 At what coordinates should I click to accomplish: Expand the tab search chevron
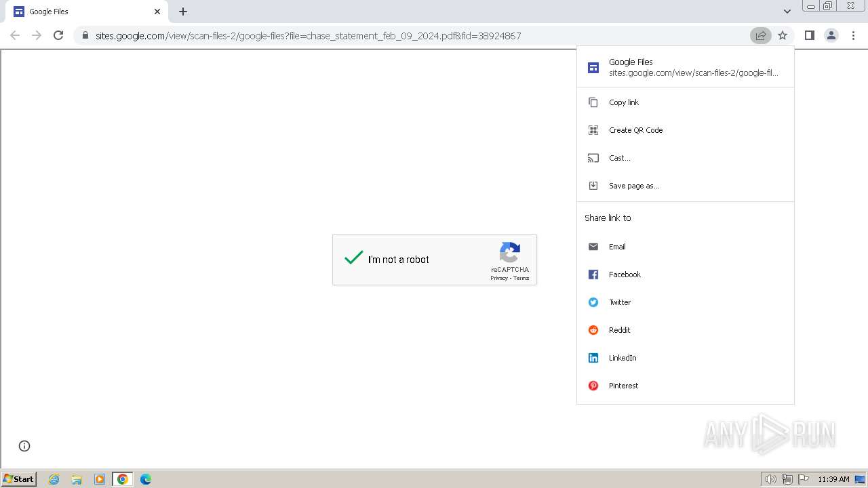(x=787, y=12)
